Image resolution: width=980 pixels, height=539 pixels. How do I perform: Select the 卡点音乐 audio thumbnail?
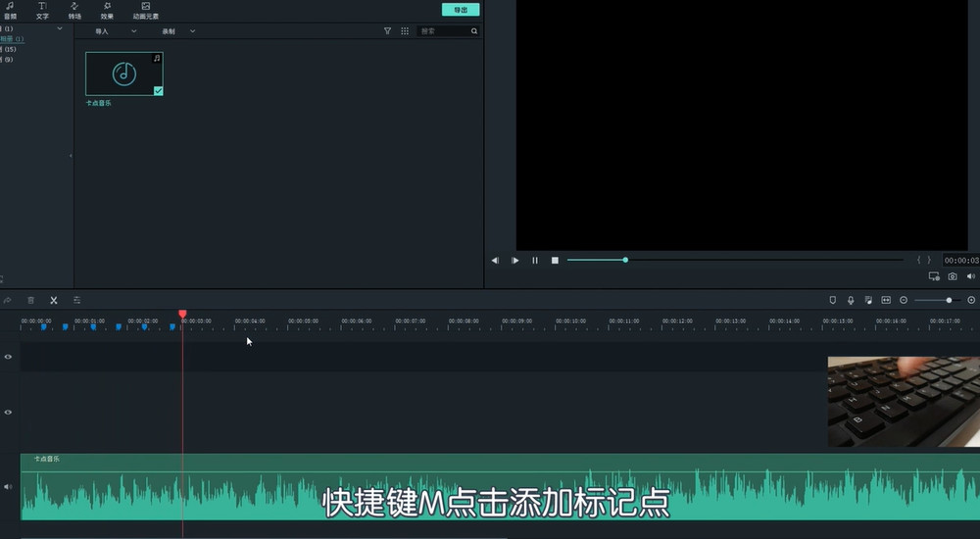coord(124,73)
